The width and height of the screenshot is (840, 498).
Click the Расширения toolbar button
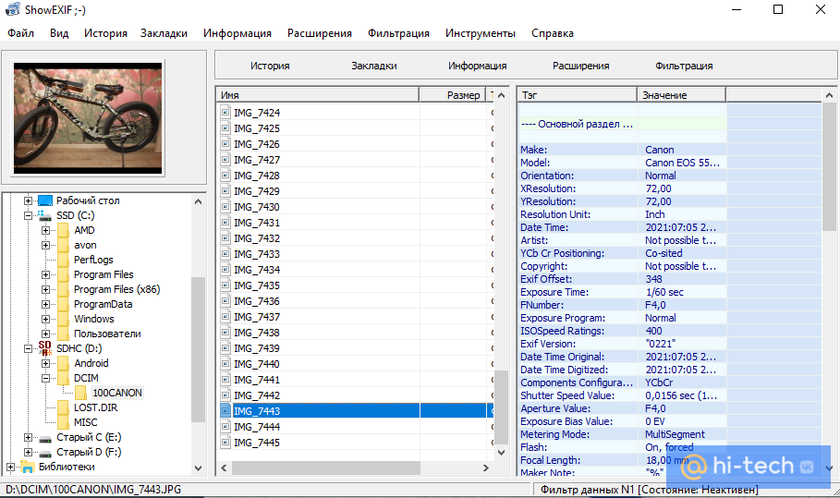click(581, 66)
